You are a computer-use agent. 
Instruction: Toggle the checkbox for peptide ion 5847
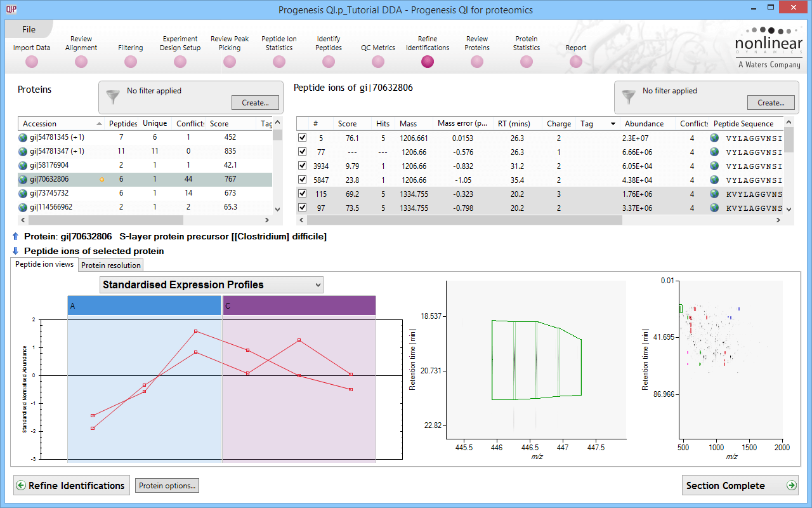click(x=303, y=180)
